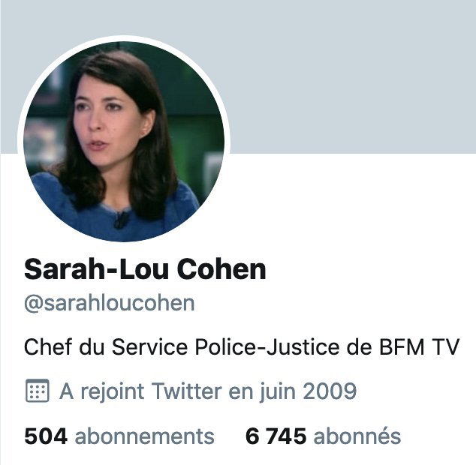This screenshot has width=476, height=465.
Task: Click the grey word abonnements
Action: click(x=145, y=436)
